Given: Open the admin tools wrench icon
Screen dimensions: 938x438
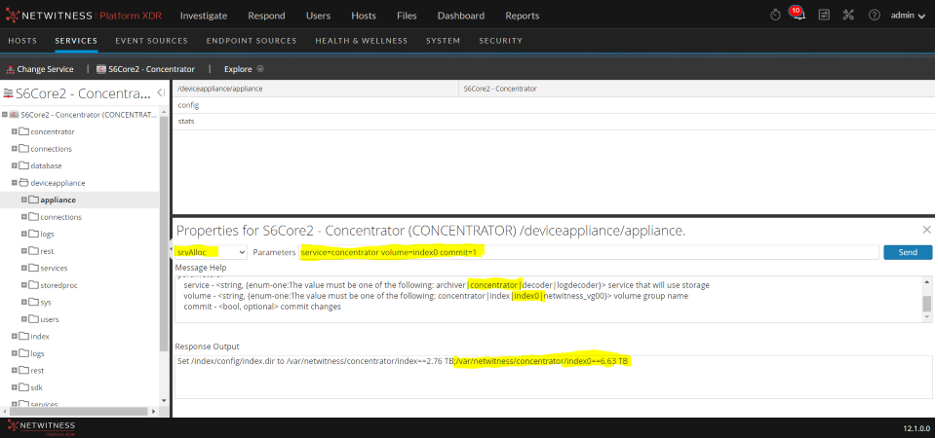Looking at the screenshot, I should pos(848,16).
